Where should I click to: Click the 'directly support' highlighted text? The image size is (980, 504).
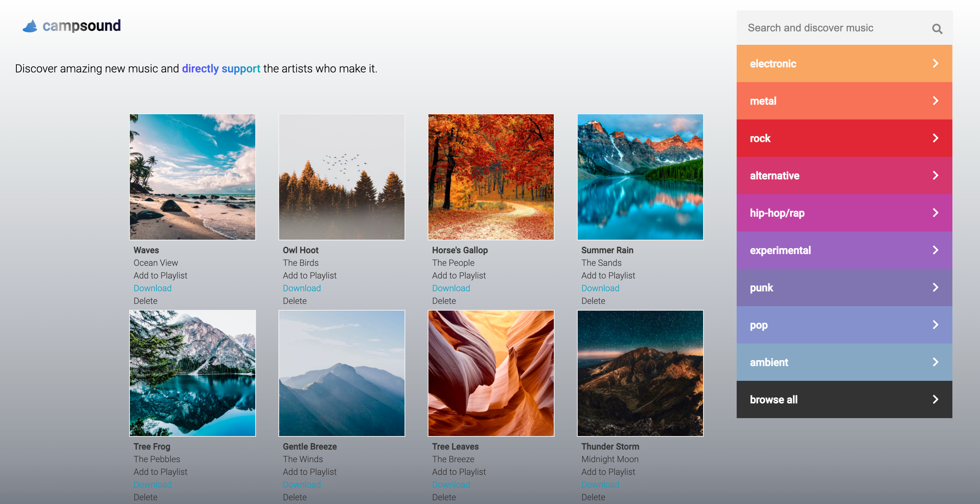[221, 69]
